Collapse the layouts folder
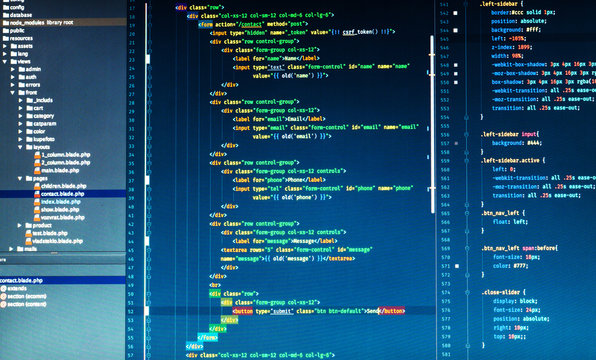The height and width of the screenshot is (360, 596). pos(20,147)
